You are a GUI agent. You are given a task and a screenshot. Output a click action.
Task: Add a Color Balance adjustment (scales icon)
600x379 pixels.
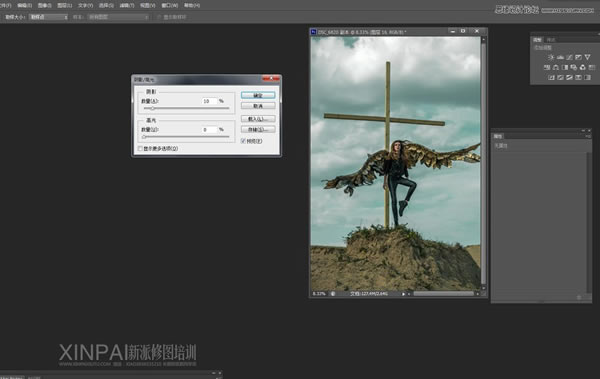tap(556, 67)
